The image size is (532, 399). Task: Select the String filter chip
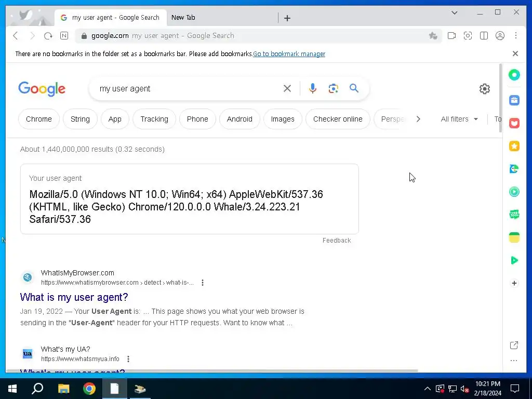(80, 119)
